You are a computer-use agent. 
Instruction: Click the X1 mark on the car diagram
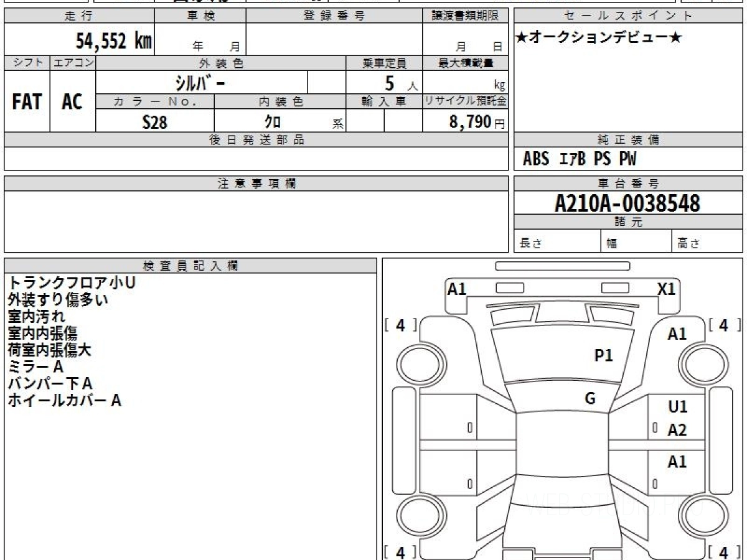click(x=666, y=289)
